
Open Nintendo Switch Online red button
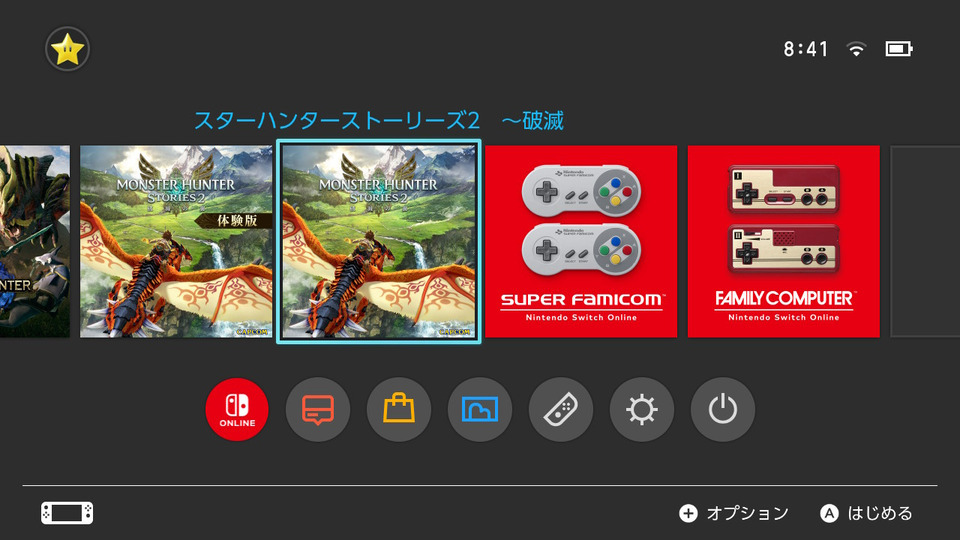pos(237,410)
